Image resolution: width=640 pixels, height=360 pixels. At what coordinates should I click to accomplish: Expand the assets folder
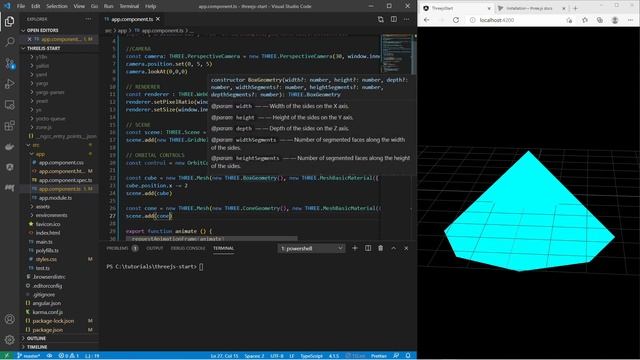pyautogui.click(x=43, y=207)
